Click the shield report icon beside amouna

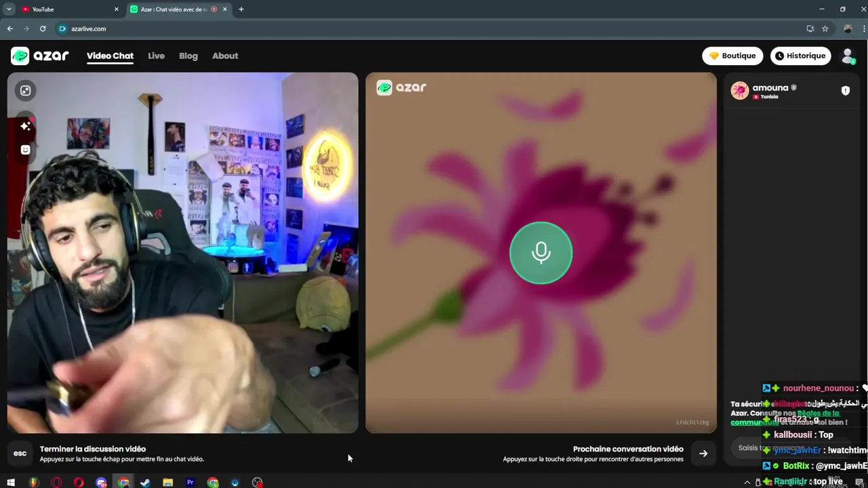point(846,90)
